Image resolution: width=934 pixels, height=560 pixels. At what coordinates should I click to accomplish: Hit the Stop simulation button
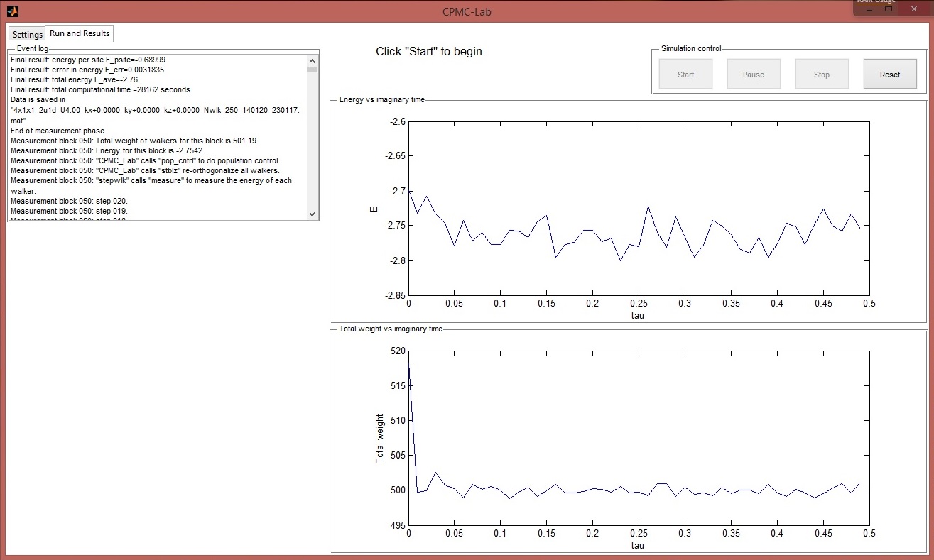pyautogui.click(x=821, y=75)
